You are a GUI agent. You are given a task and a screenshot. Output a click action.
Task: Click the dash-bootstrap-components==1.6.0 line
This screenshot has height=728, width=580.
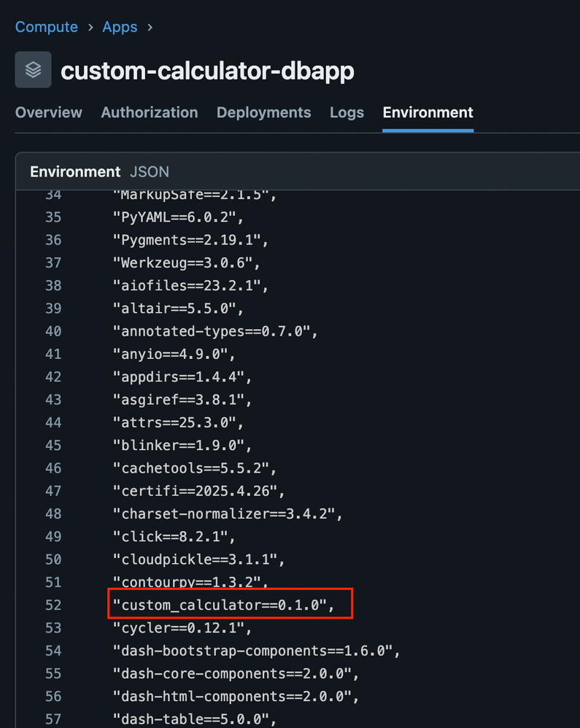[x=256, y=651]
